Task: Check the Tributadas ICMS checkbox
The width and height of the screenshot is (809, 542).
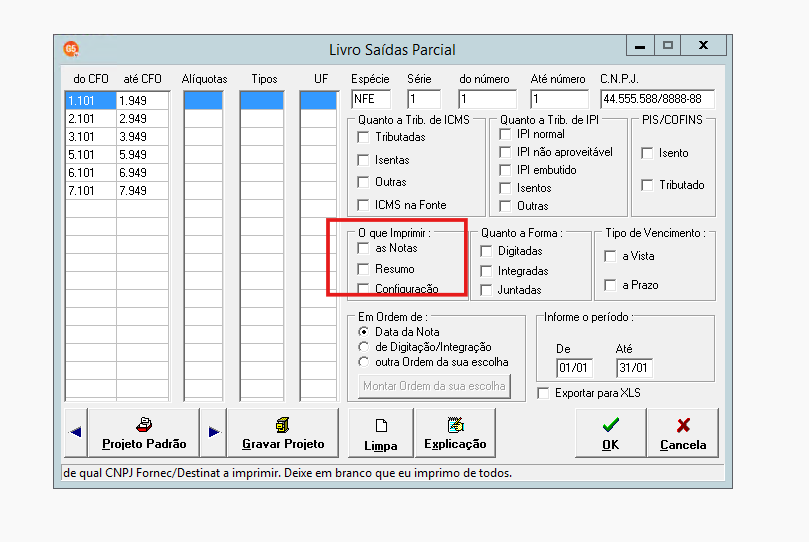Action: click(x=363, y=137)
